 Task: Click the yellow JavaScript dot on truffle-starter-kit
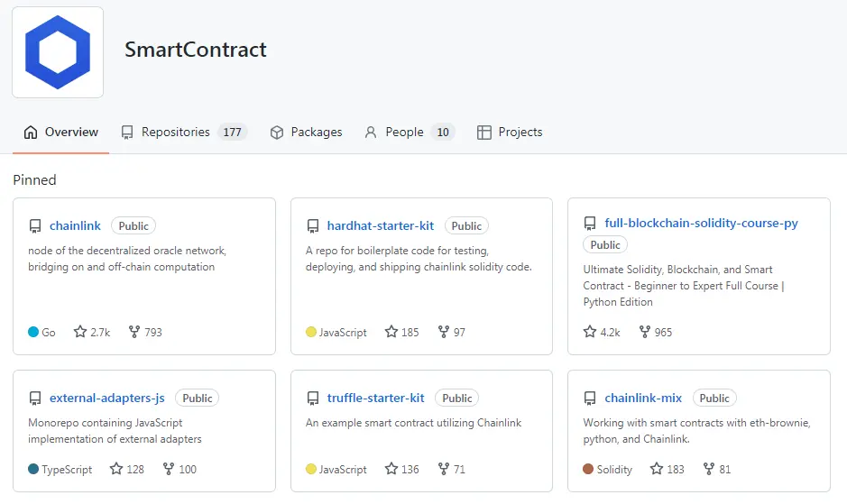310,469
